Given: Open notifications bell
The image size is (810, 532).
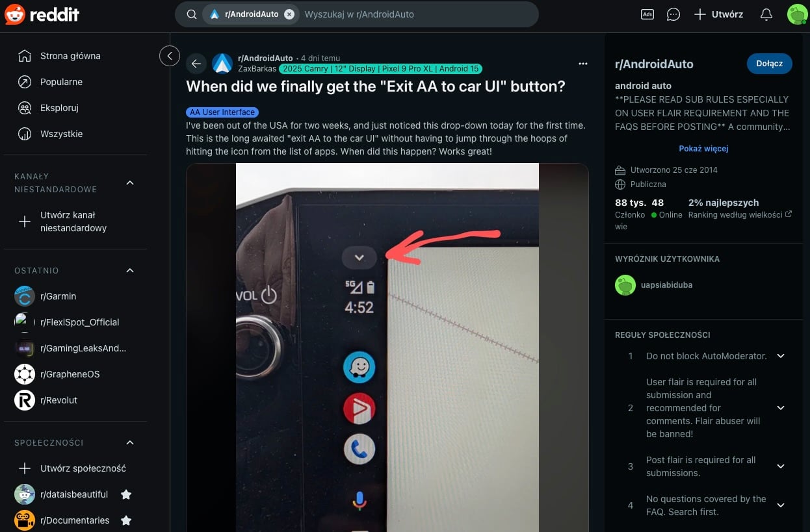Looking at the screenshot, I should point(766,14).
